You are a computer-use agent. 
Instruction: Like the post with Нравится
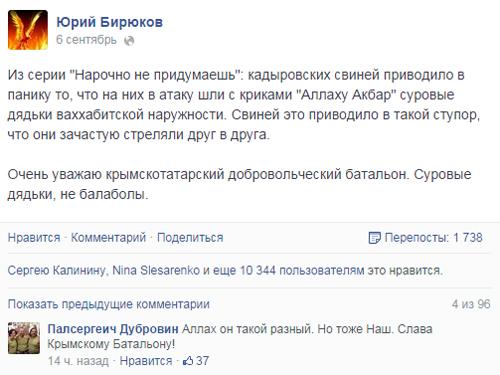point(34,238)
